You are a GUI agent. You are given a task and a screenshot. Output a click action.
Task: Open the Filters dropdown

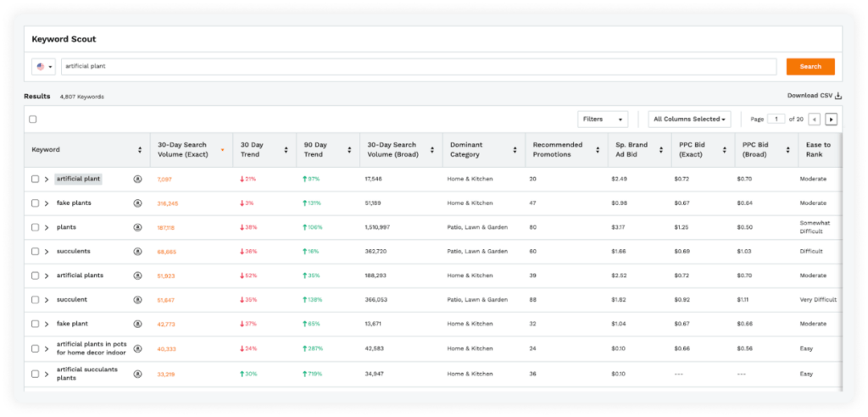pos(603,119)
